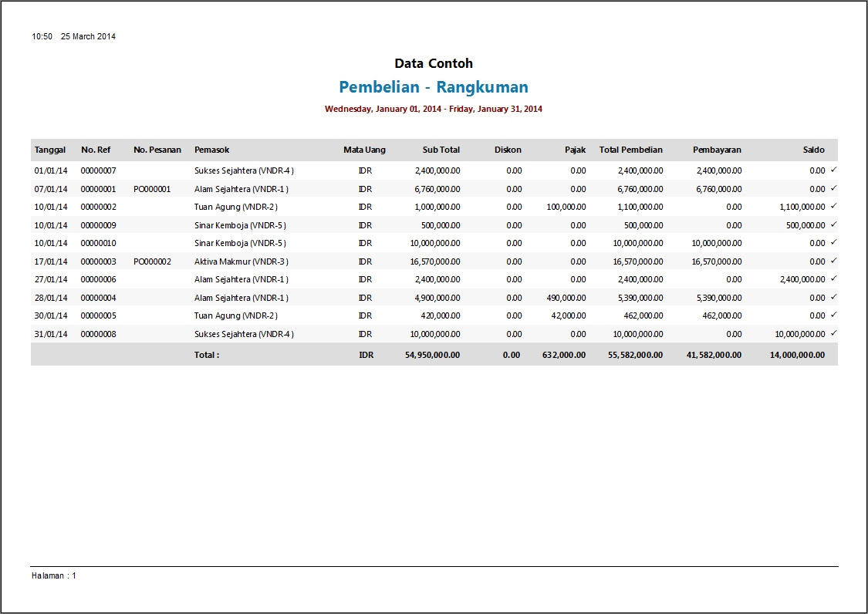Click the checkmark on row 00000007
This screenshot has width=868, height=614.
tap(832, 170)
